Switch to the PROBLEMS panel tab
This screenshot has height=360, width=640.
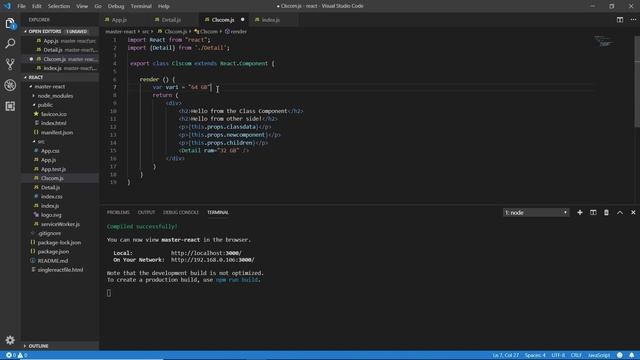click(118, 212)
